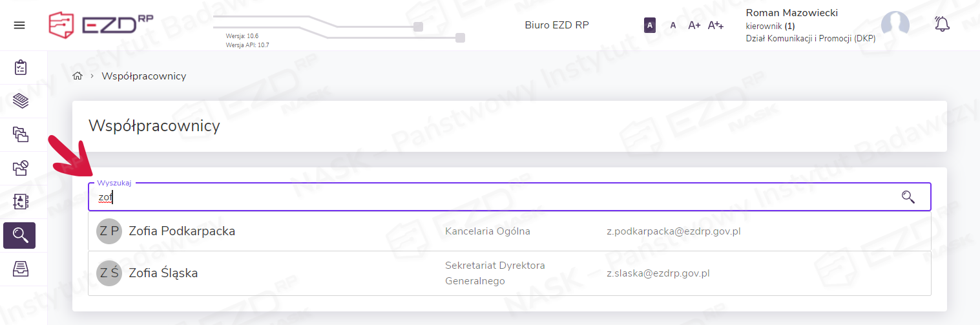The width and height of the screenshot is (980, 325).
Task: Open the stacked layers sidebar icon
Action: pyautogui.click(x=21, y=101)
